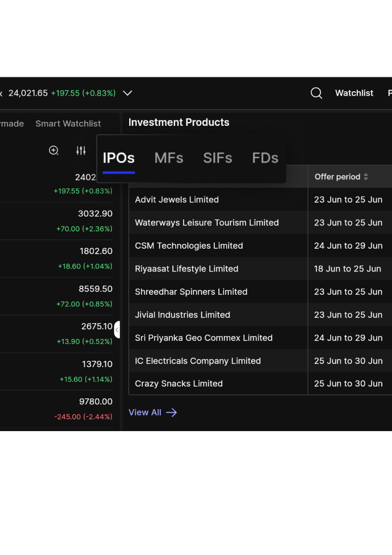
Task: Switch to the FDs tab
Action: (x=265, y=158)
